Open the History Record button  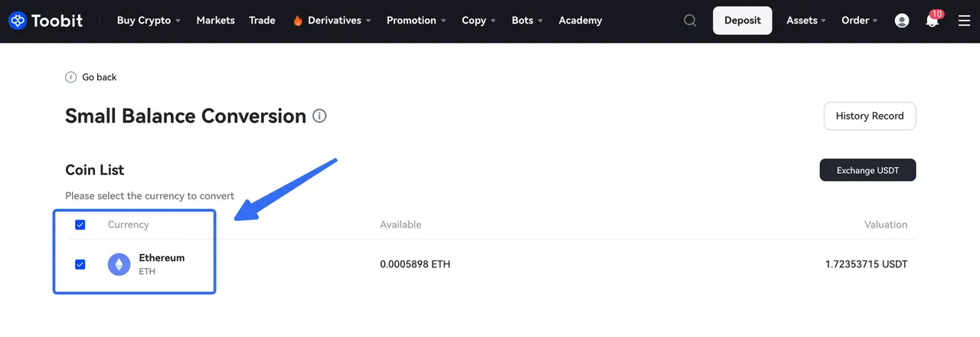pos(870,116)
